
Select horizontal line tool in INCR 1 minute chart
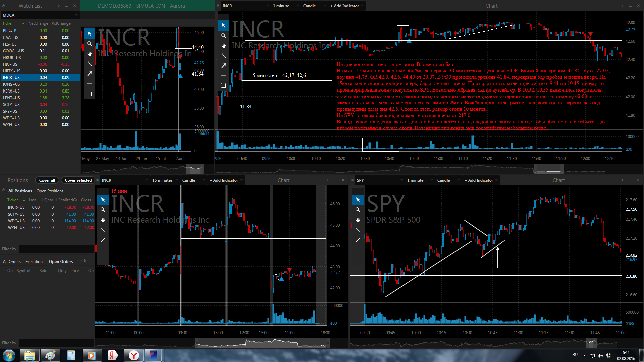click(x=224, y=76)
